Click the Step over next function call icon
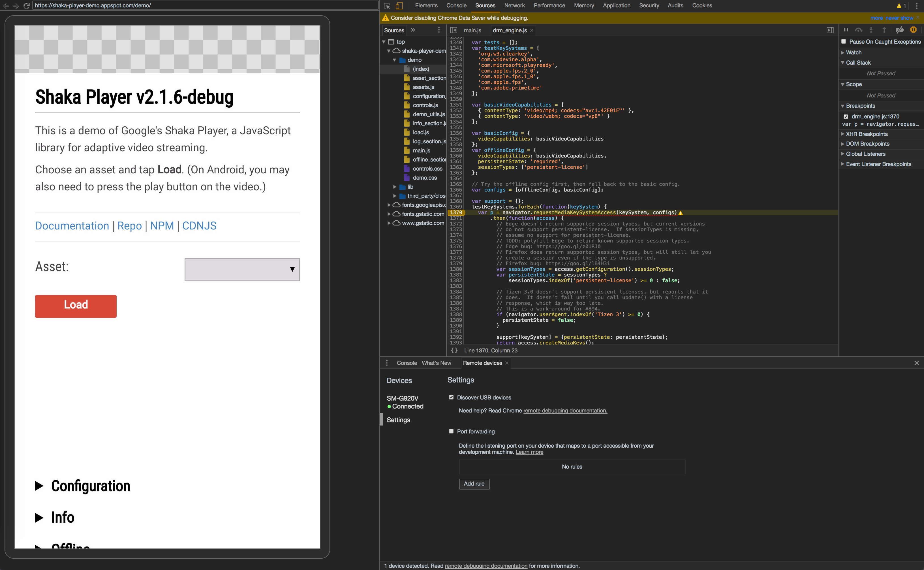924x570 pixels. [x=858, y=30]
